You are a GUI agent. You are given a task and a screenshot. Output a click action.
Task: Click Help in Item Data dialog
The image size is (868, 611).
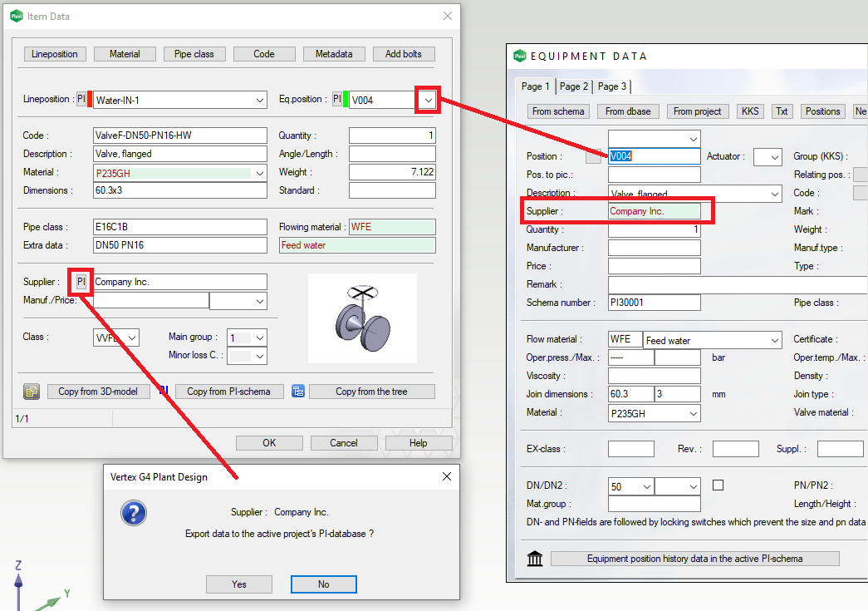419,443
